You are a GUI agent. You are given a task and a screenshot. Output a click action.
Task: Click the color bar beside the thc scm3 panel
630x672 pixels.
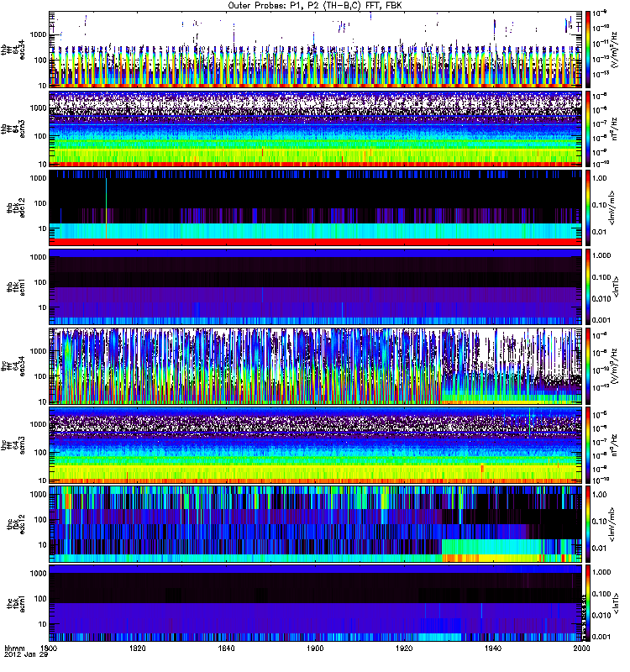pyautogui.click(x=588, y=445)
